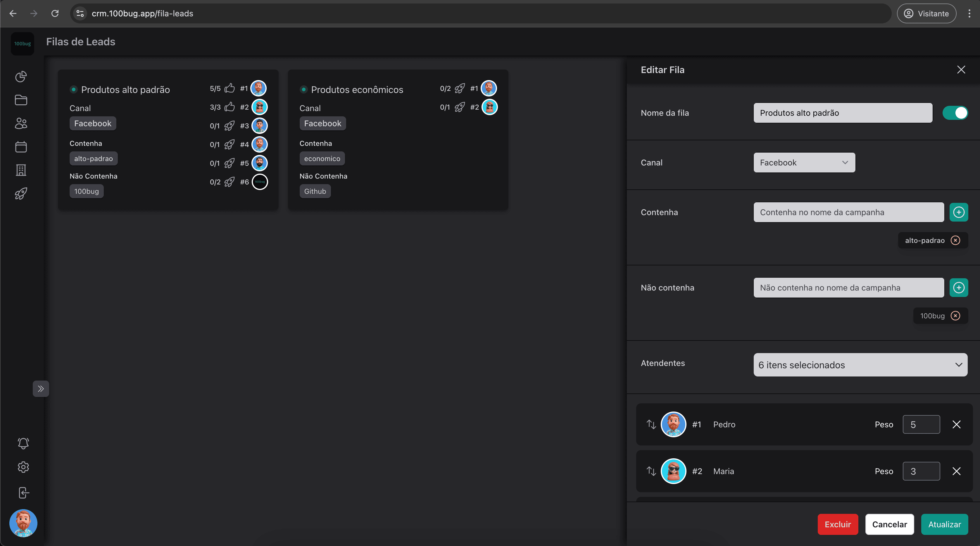
Task: Click rocket icon next to 0/2 in econômicos card
Action: [460, 88]
